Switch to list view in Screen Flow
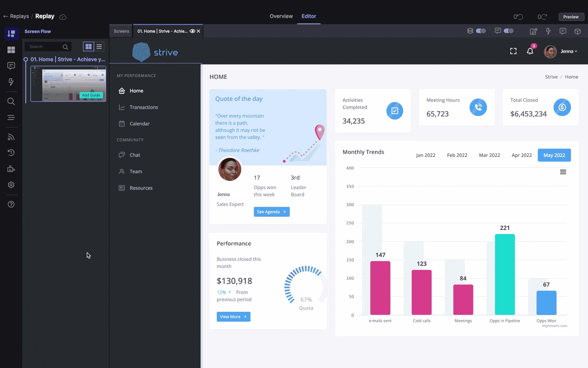588x368 pixels. 99,47
